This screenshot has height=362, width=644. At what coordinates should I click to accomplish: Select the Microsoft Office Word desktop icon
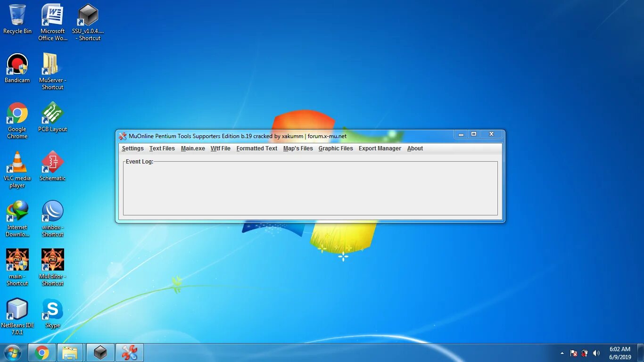(x=52, y=22)
